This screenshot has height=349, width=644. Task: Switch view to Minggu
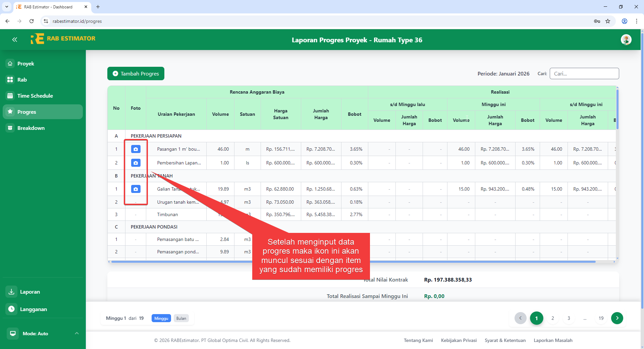click(x=161, y=318)
